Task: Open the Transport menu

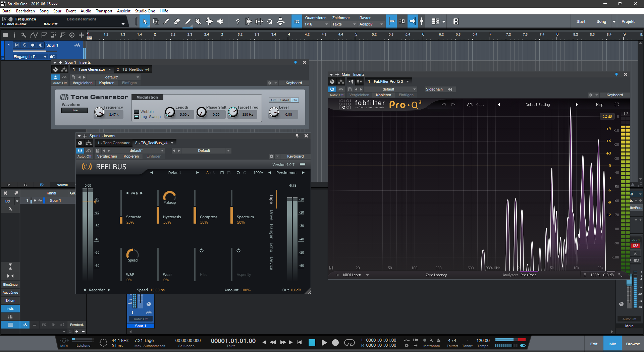Action: (104, 11)
